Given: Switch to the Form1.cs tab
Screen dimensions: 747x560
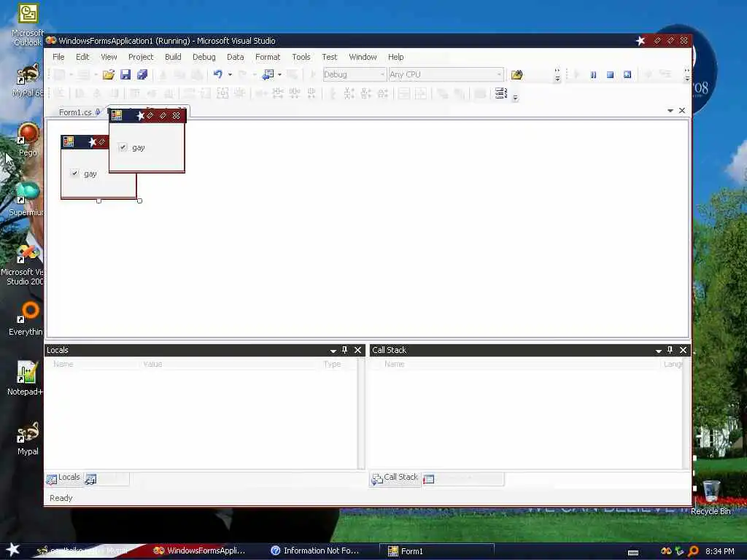Looking at the screenshot, I should 75,112.
